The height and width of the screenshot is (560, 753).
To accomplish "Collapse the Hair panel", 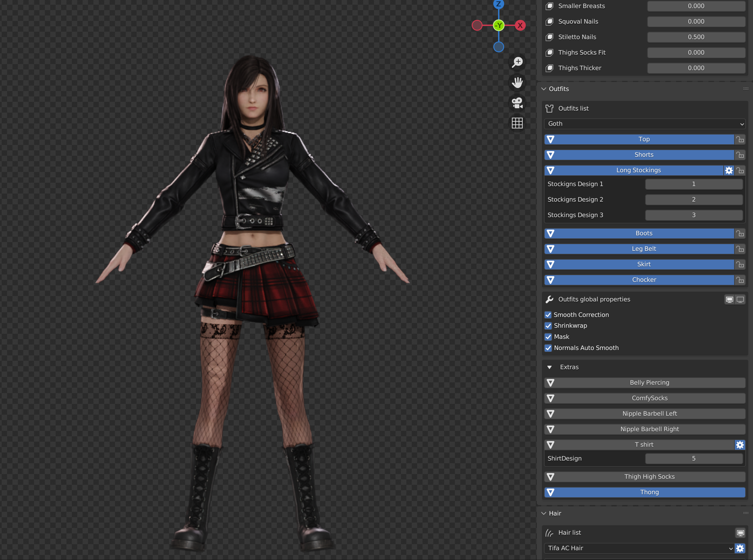I will [544, 513].
